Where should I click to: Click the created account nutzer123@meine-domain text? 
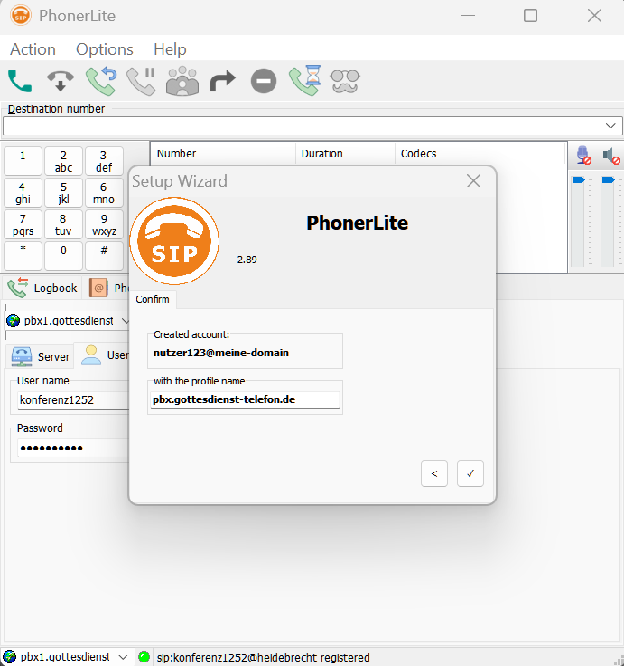click(221, 353)
